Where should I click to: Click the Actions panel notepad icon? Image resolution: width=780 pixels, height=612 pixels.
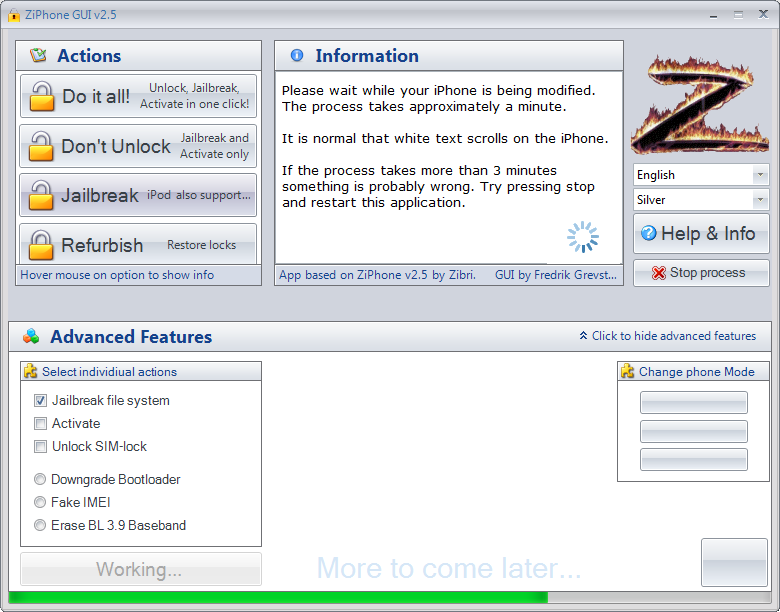[x=38, y=55]
